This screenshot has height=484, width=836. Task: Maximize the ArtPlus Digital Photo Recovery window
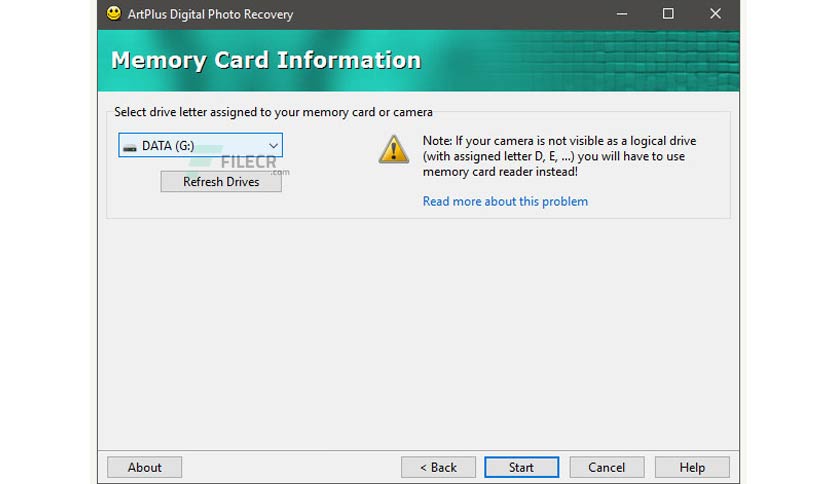click(x=668, y=14)
